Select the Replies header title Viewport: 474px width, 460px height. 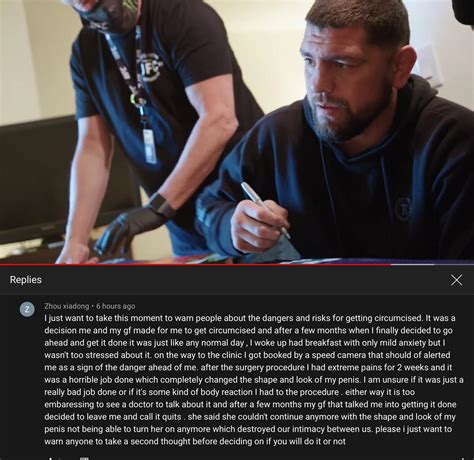tap(26, 280)
